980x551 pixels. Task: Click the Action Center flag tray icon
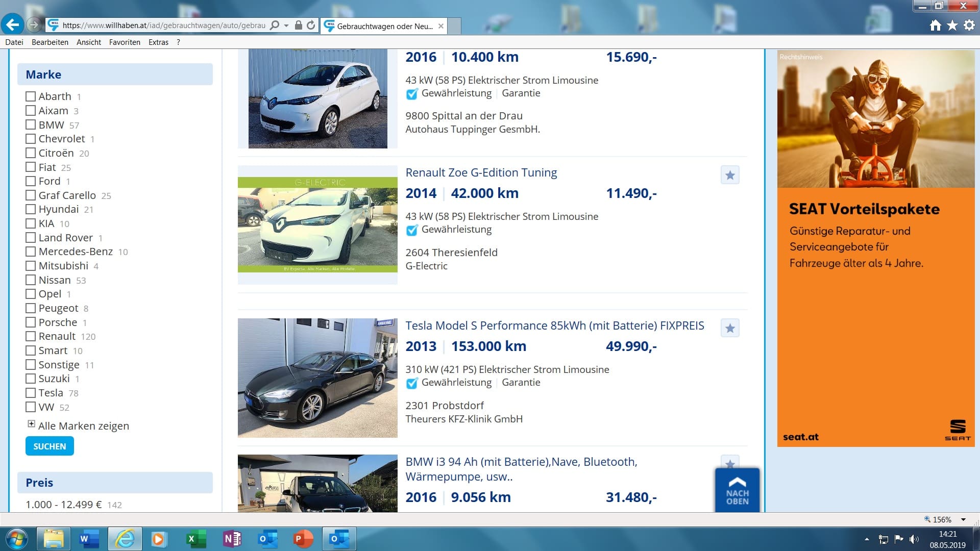click(x=899, y=539)
